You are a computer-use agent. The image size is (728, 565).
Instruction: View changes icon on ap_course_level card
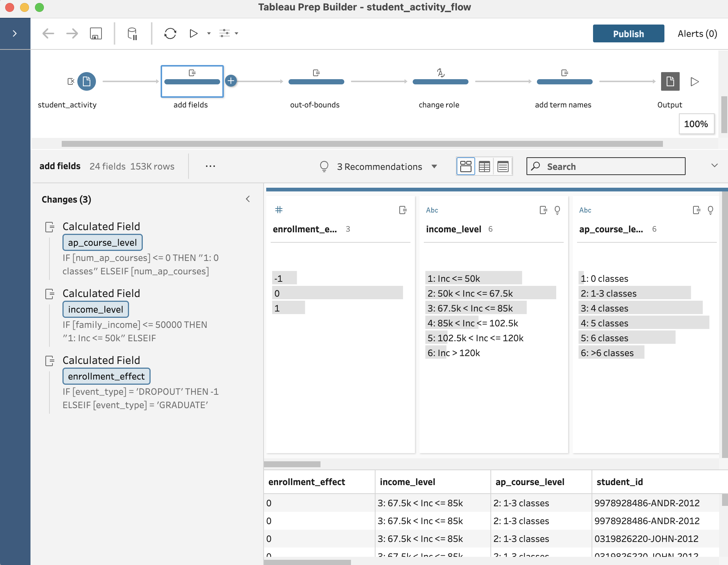click(696, 210)
